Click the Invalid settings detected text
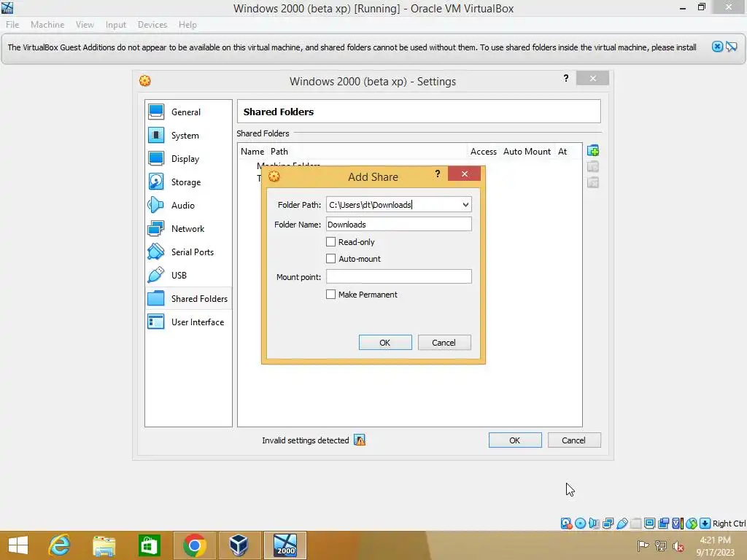This screenshot has height=560, width=747. tap(306, 440)
